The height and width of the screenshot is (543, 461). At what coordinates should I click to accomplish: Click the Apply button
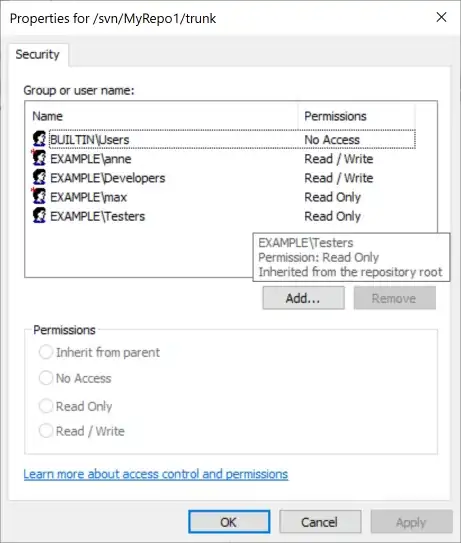pyautogui.click(x=411, y=522)
